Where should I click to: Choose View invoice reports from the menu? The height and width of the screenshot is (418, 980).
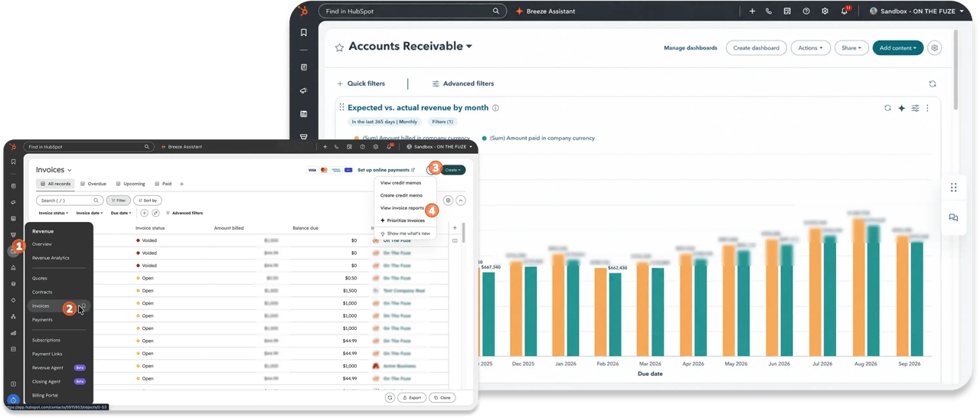pos(402,207)
